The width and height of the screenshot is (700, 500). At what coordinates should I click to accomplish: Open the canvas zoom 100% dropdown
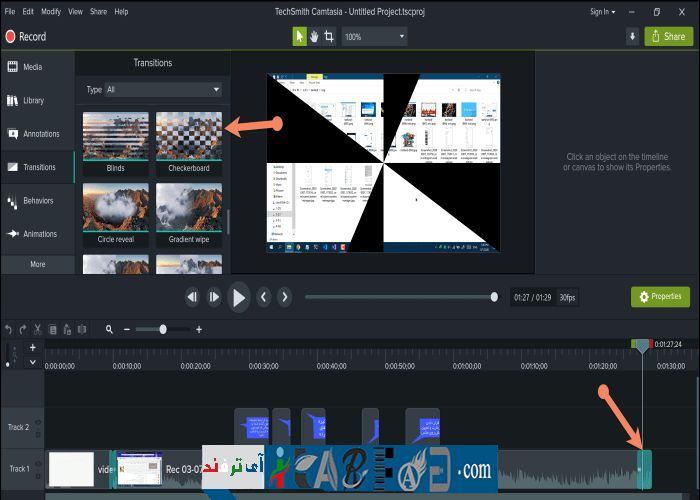(375, 36)
